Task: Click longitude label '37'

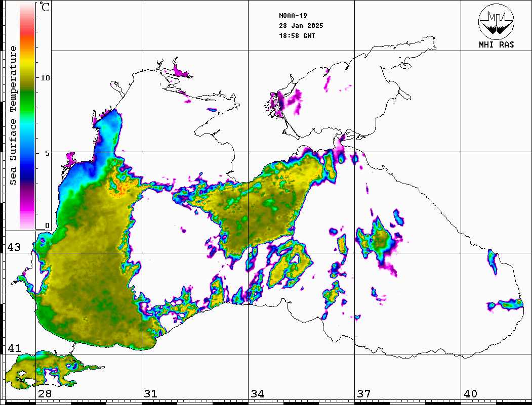Action: pyautogui.click(x=364, y=394)
